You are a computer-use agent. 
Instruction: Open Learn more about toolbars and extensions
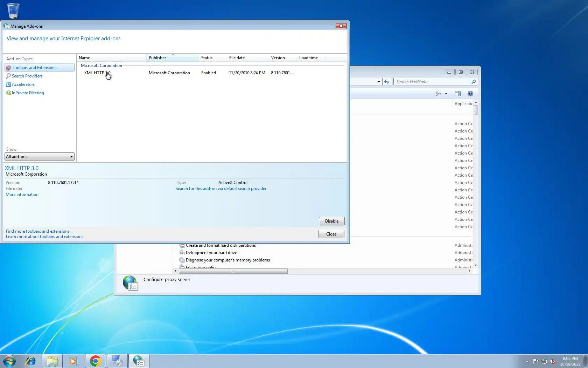44,237
